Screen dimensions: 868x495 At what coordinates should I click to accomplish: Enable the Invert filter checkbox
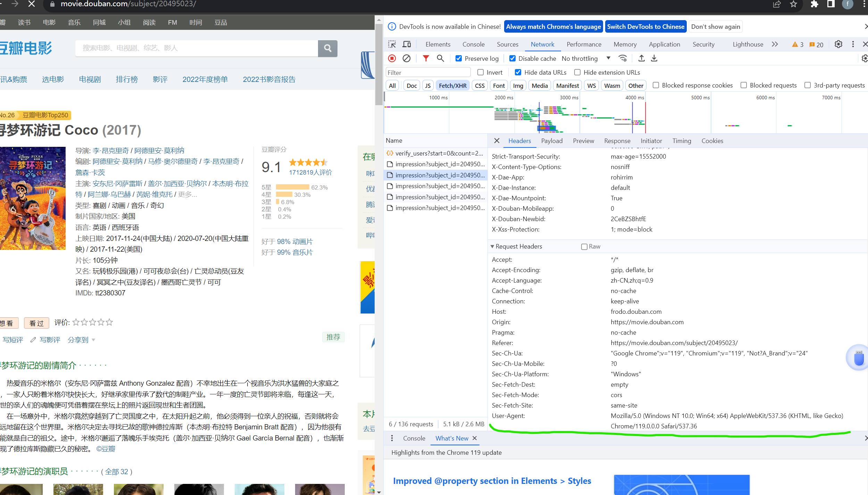tap(481, 72)
